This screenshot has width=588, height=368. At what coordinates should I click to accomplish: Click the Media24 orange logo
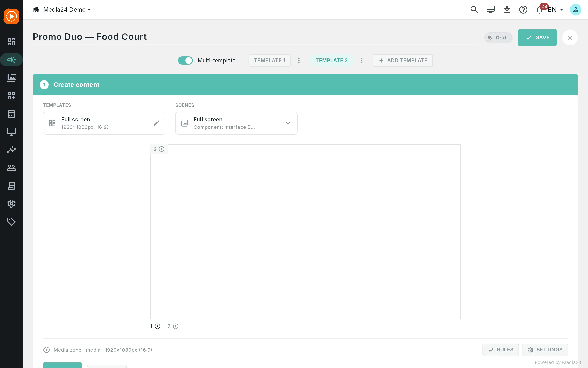point(11,16)
